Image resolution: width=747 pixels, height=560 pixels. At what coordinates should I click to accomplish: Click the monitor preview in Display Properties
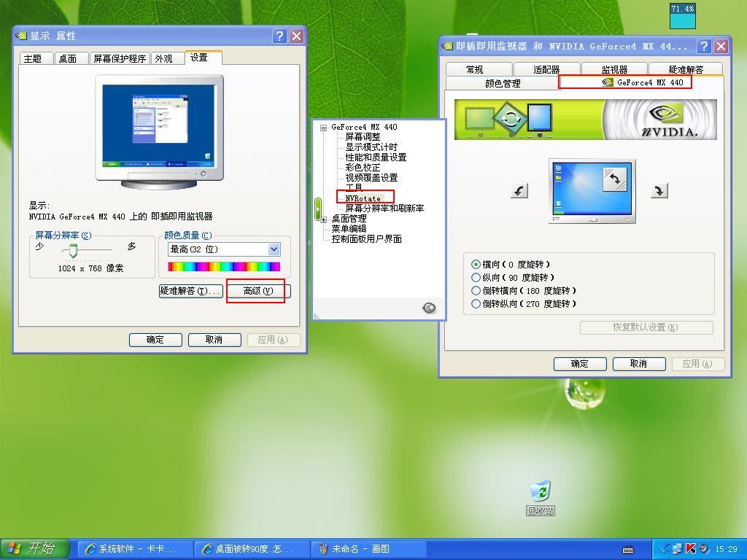(160, 132)
